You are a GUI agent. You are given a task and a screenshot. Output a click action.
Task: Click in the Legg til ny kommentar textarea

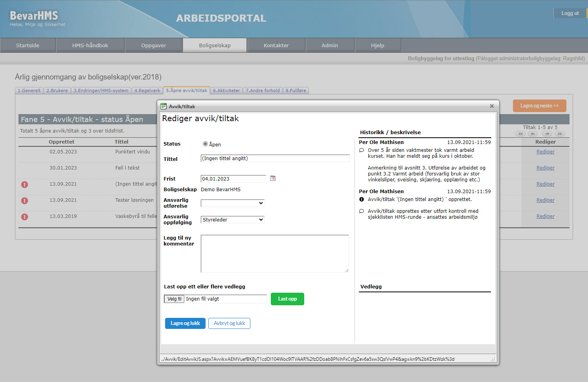point(274,253)
